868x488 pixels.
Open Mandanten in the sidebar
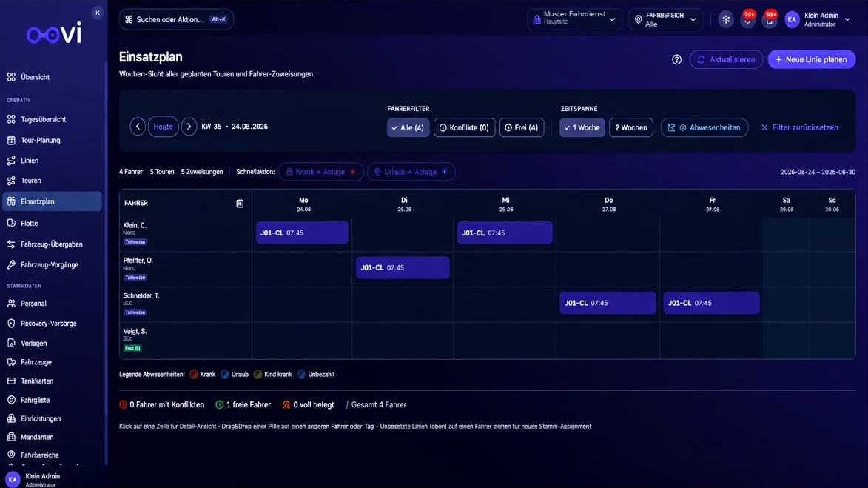[52, 437]
